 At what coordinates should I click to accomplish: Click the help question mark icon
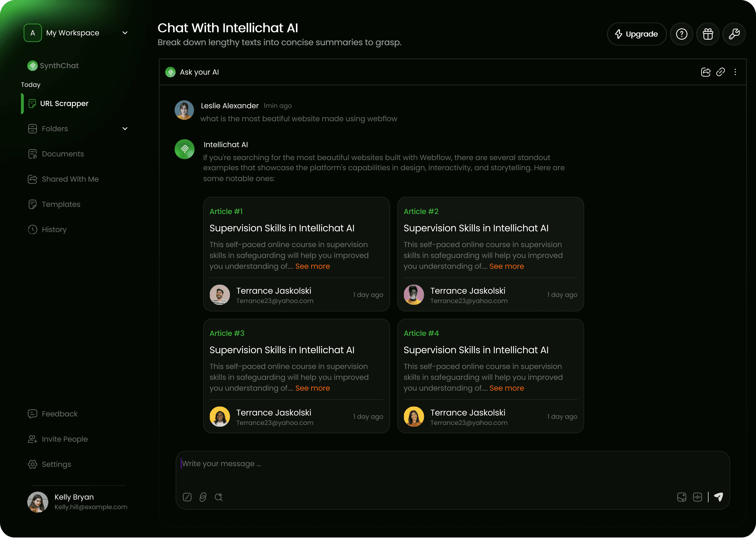coord(681,34)
